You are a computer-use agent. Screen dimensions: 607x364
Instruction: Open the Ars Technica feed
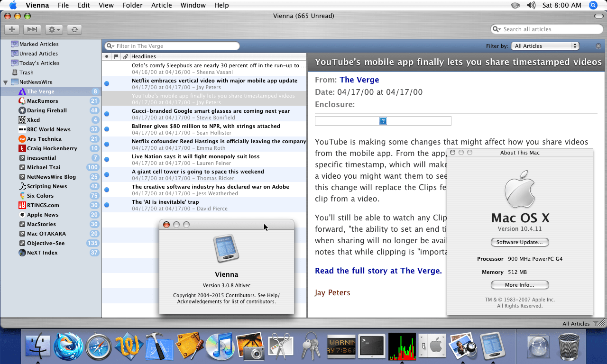pos(44,139)
